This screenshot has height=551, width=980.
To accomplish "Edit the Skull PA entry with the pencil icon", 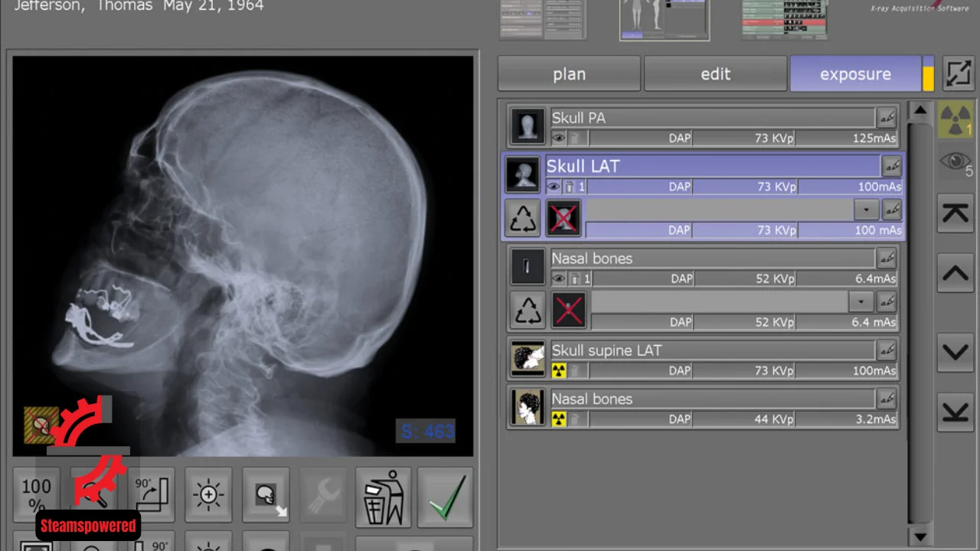I will coord(887,118).
